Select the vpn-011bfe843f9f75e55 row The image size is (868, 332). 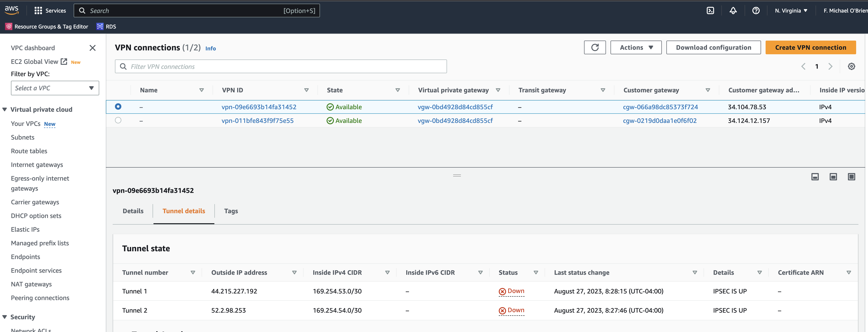click(x=118, y=120)
